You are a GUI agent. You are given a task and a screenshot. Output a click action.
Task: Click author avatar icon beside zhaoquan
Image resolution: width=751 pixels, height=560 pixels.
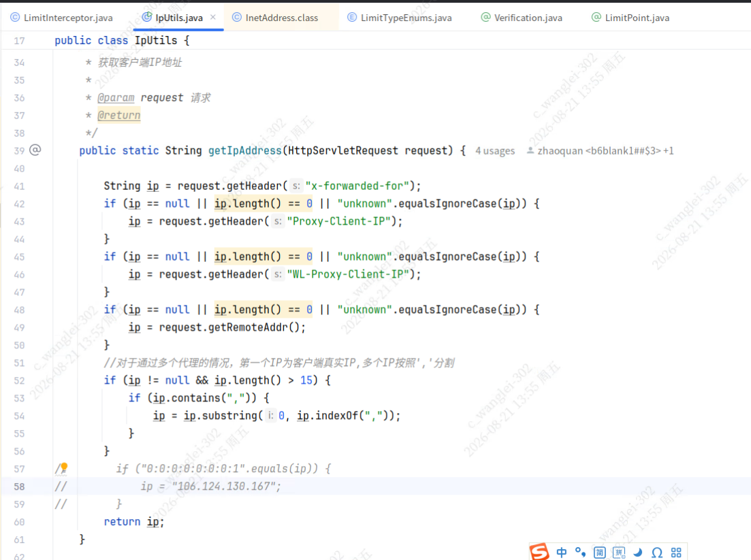530,150
